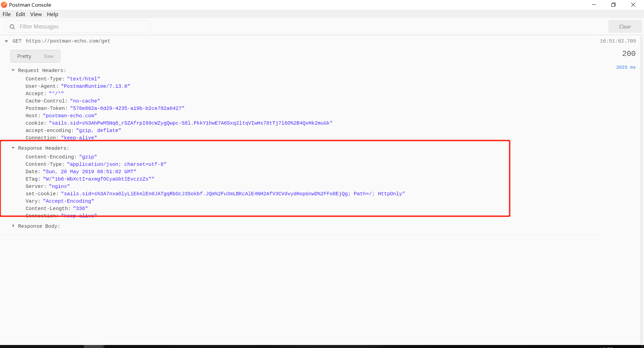644x348 pixels.
Task: Open the File menu
Action: [7, 14]
